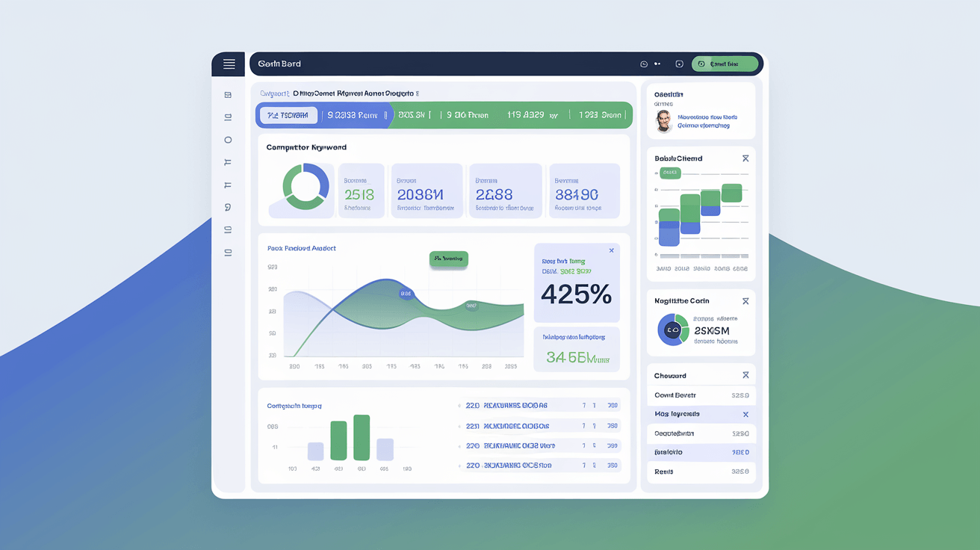This screenshot has height=550, width=980.
Task: Click the green tooltip label above the area chart
Action: [449, 259]
